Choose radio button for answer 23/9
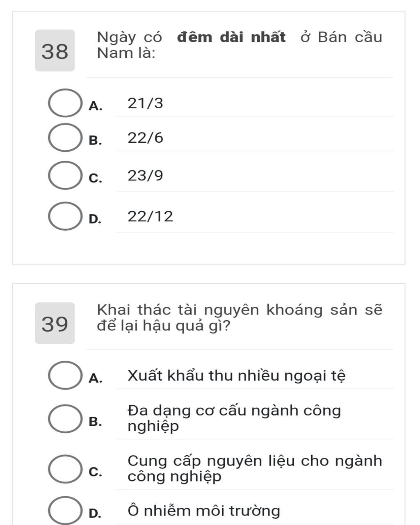Screen dimensions: 420x525 point(65,176)
